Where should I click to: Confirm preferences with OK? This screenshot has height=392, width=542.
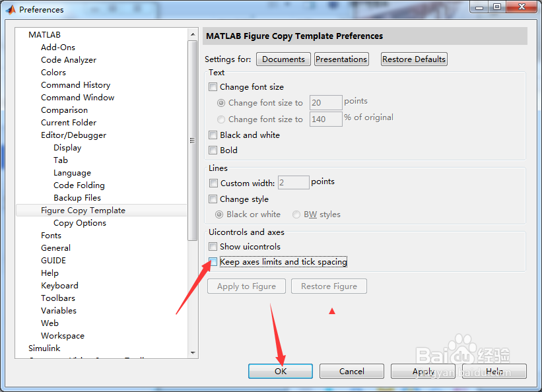point(280,371)
